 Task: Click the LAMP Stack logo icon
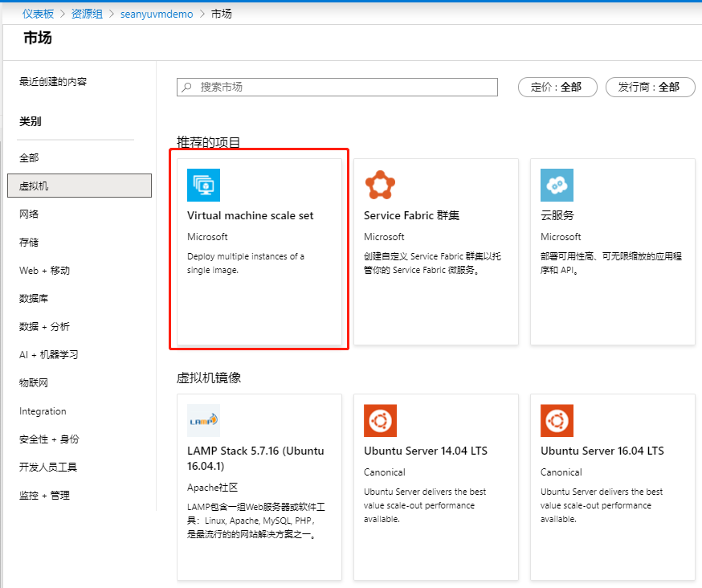(x=203, y=420)
